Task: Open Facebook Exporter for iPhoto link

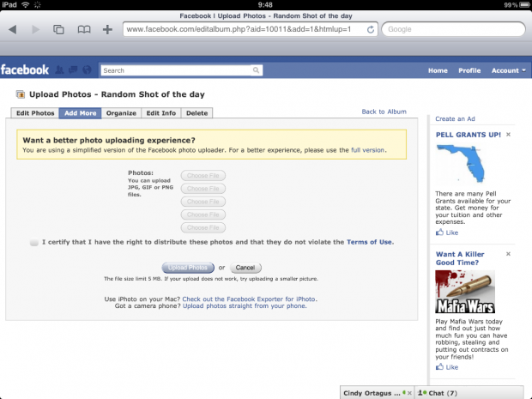Action: pyautogui.click(x=249, y=299)
